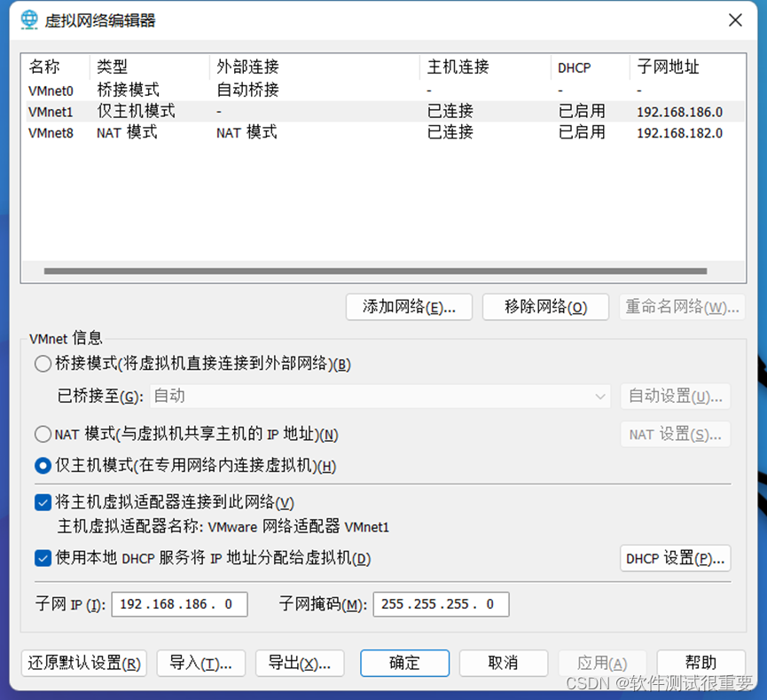Click 重命名网络 button
Viewport: 767px width, 700px height.
683,307
